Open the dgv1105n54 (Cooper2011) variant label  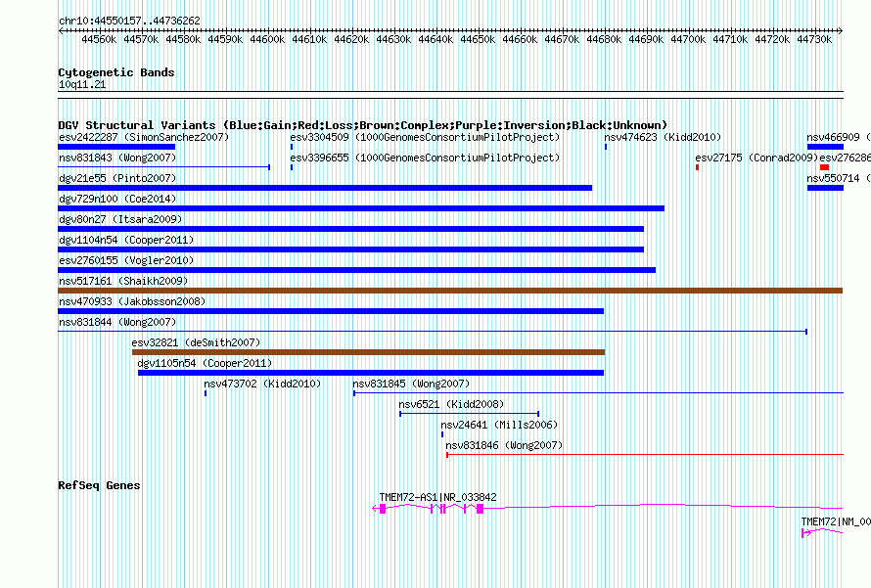(x=205, y=363)
